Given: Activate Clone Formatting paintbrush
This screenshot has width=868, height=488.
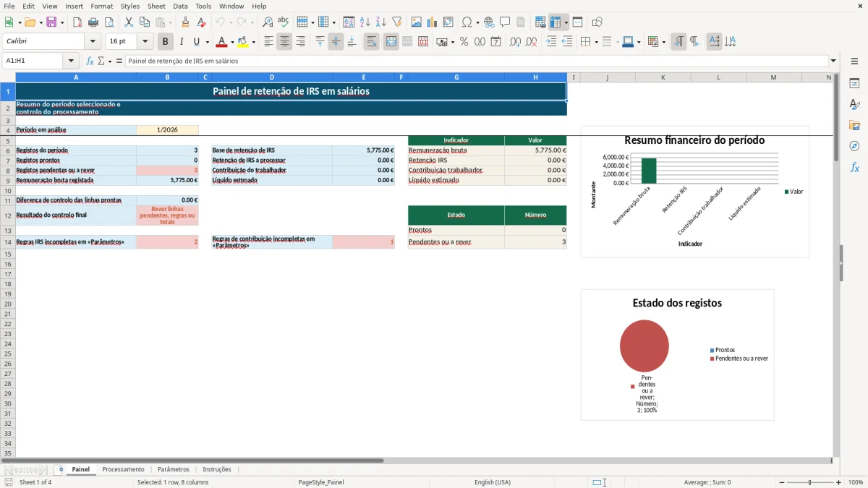Looking at the screenshot, I should 186,22.
